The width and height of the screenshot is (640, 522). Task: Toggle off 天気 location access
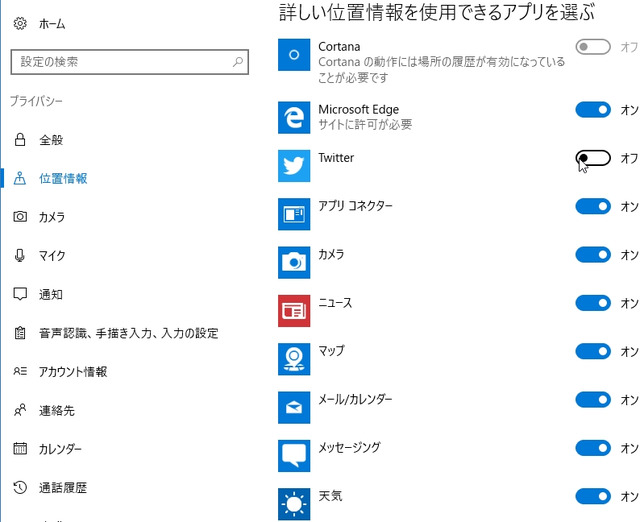593,496
